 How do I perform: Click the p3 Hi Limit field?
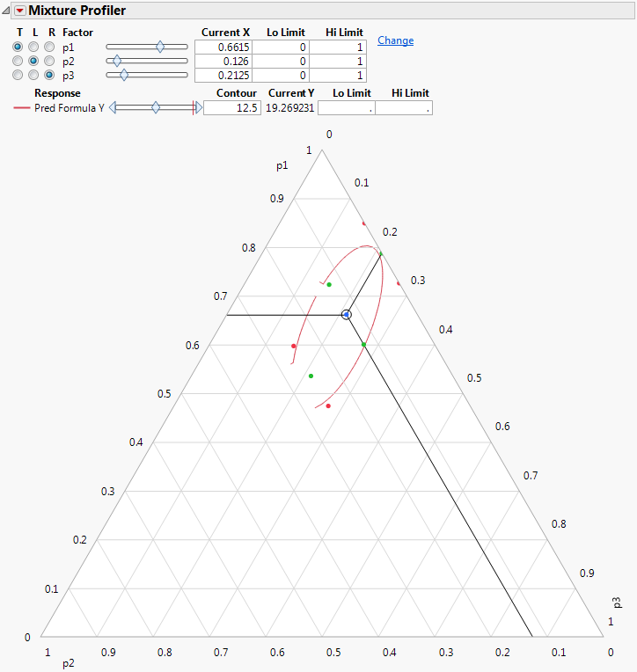[x=338, y=76]
